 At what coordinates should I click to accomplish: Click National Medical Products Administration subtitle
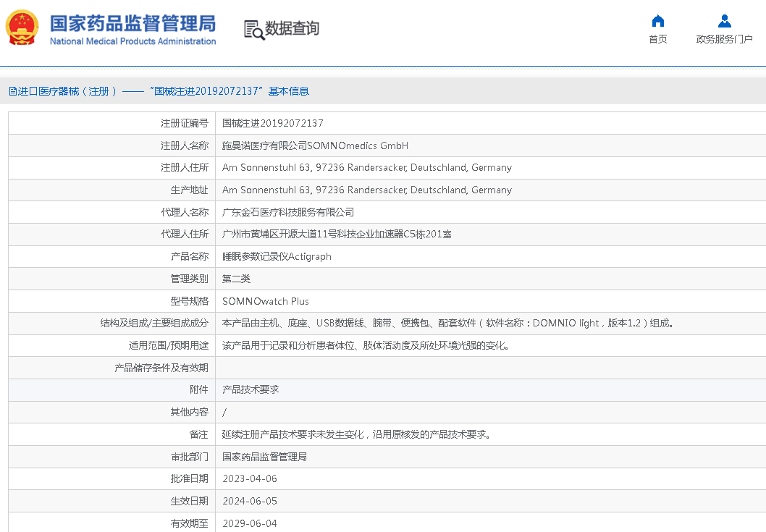[133, 41]
